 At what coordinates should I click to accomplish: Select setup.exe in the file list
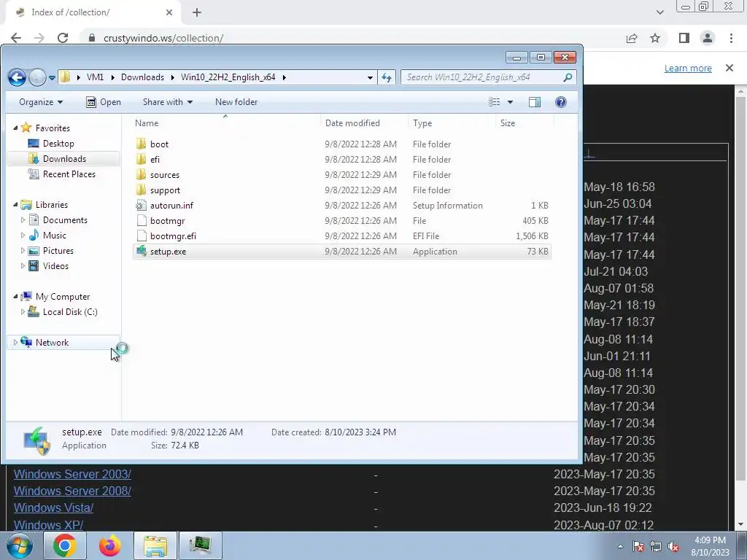click(x=342, y=252)
